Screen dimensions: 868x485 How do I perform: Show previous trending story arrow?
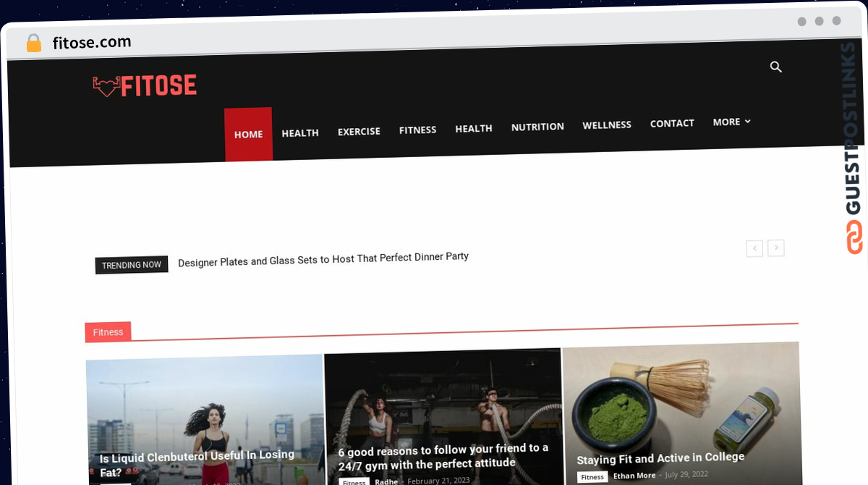(754, 248)
